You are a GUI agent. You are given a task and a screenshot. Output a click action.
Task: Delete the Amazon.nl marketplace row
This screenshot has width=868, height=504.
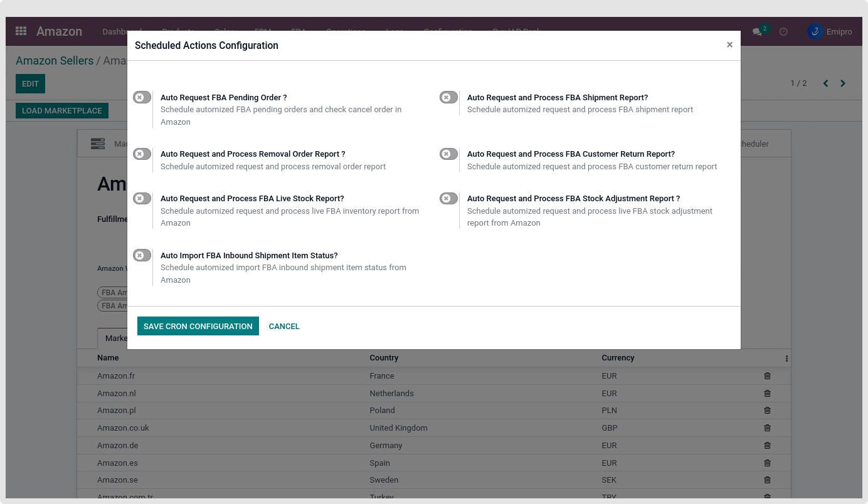(x=767, y=394)
